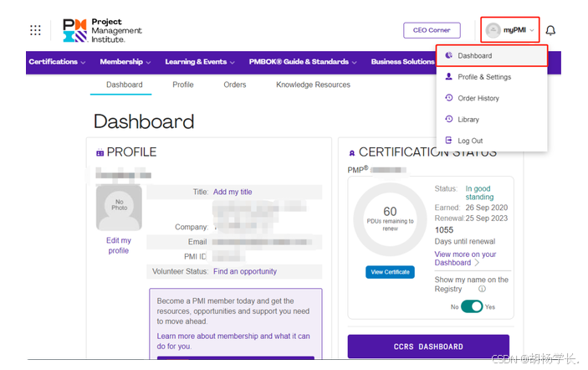Click the View Certificate button
Image resolution: width=588 pixels, height=370 pixels.
click(x=390, y=272)
